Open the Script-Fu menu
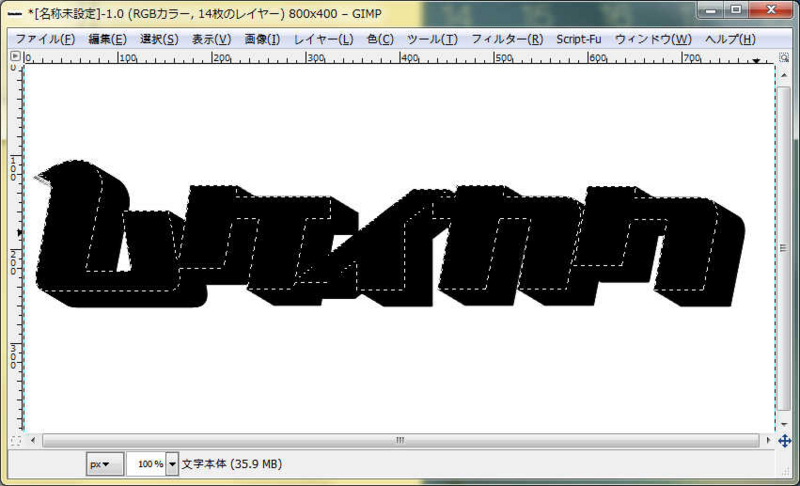Viewport: 800px width, 486px height. tap(579, 39)
